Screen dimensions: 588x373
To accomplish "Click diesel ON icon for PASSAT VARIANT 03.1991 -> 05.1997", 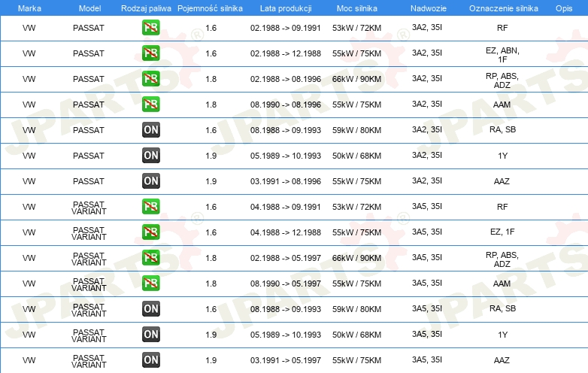I will (x=150, y=359).
